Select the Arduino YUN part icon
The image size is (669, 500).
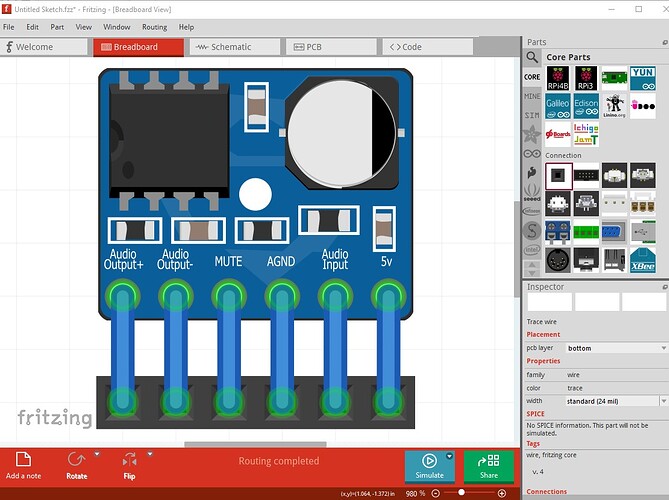642,77
